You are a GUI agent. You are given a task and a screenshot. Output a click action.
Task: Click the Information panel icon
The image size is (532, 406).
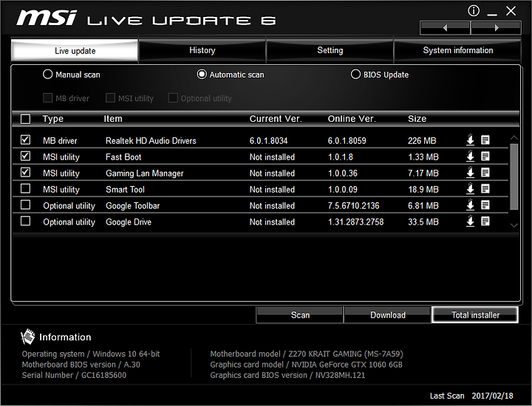tap(27, 337)
